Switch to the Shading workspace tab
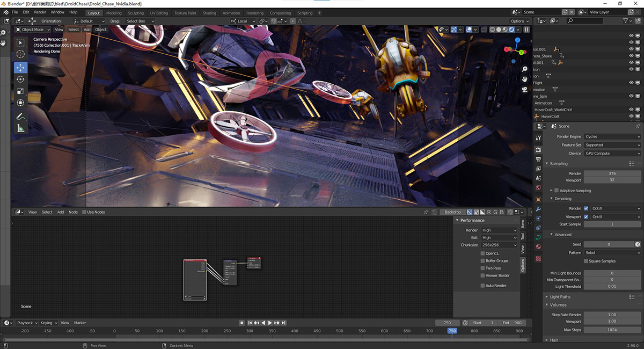644x349 pixels. 209,13
